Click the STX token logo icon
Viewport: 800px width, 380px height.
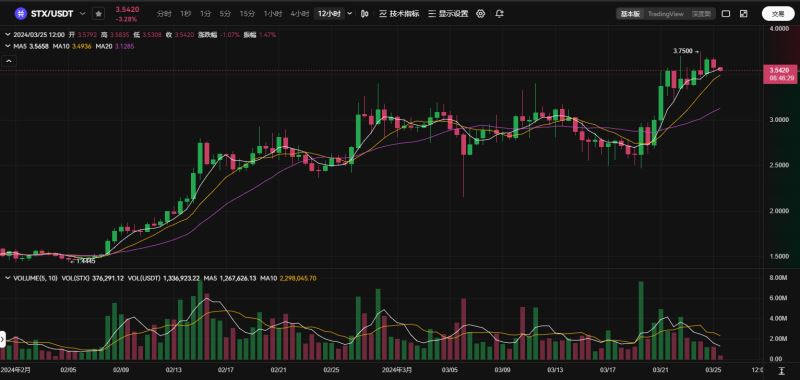point(20,14)
